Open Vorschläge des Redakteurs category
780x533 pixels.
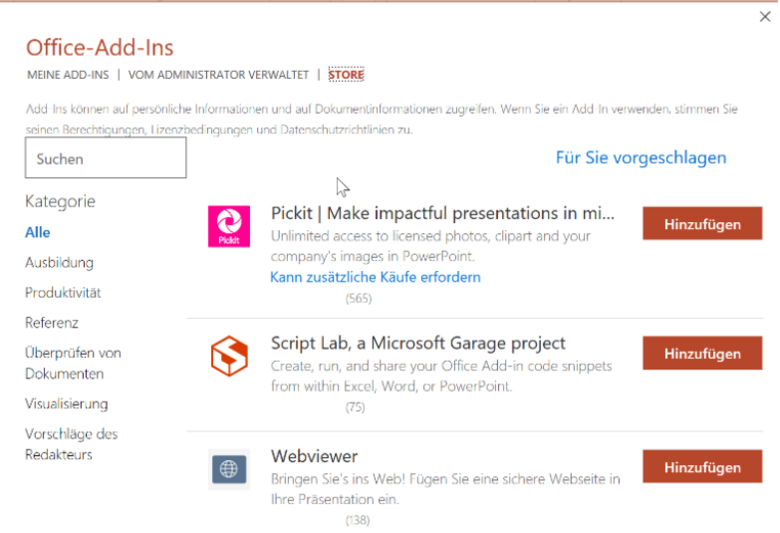pos(71,444)
